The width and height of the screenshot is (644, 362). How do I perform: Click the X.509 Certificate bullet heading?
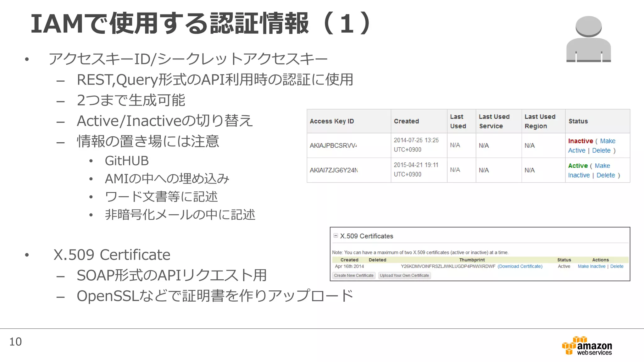112,255
